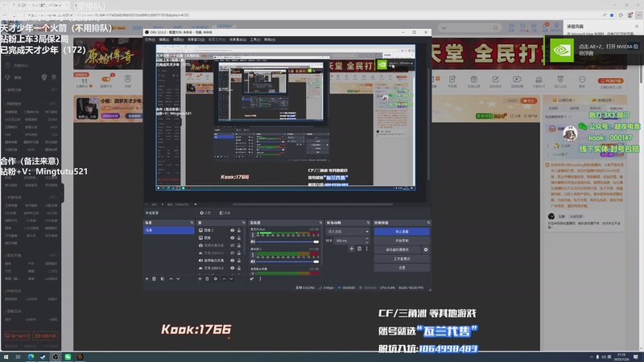Screen dimensions: 644x362
Task: Enable 工作室模式 in Controls
Action: [x=402, y=259]
